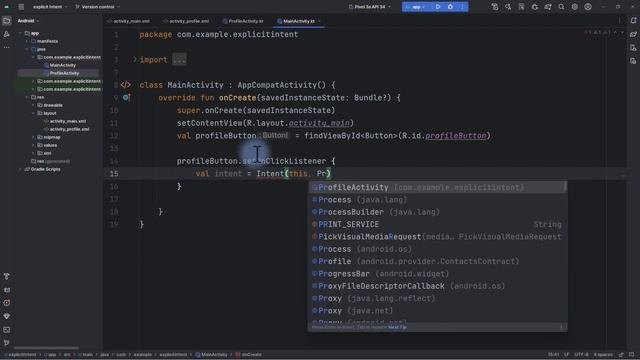This screenshot has width=640, height=360.
Task: Open the Logcat tool window icon
Action: pos(7,290)
